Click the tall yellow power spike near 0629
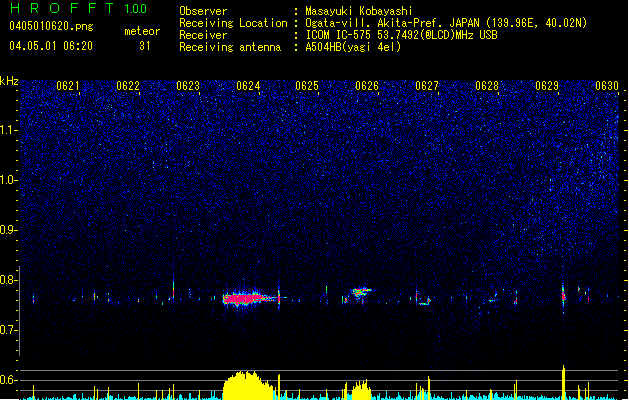The image size is (629, 400). [x=563, y=382]
